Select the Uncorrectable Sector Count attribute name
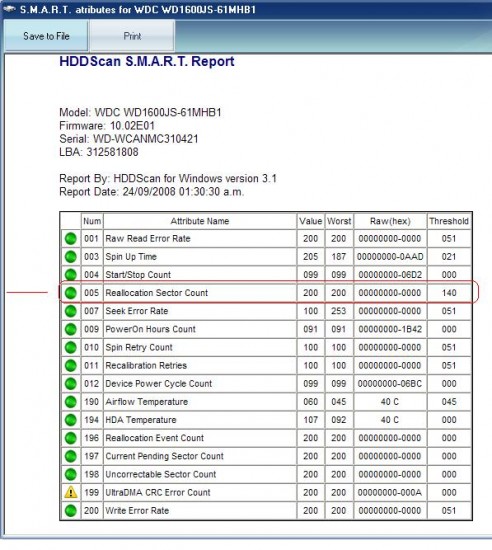Image resolution: width=492 pixels, height=550 pixels. pyautogui.click(x=161, y=474)
